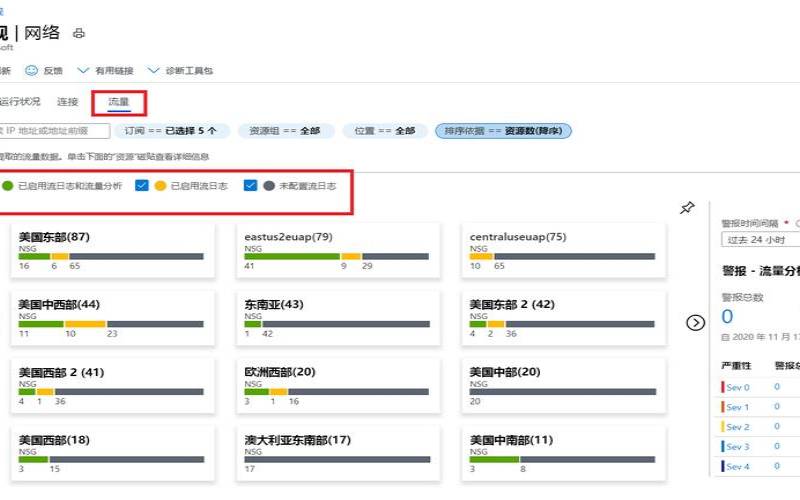Click the green bar segment in eastus2euap card
The height and width of the screenshot is (500, 800).
[291, 256]
